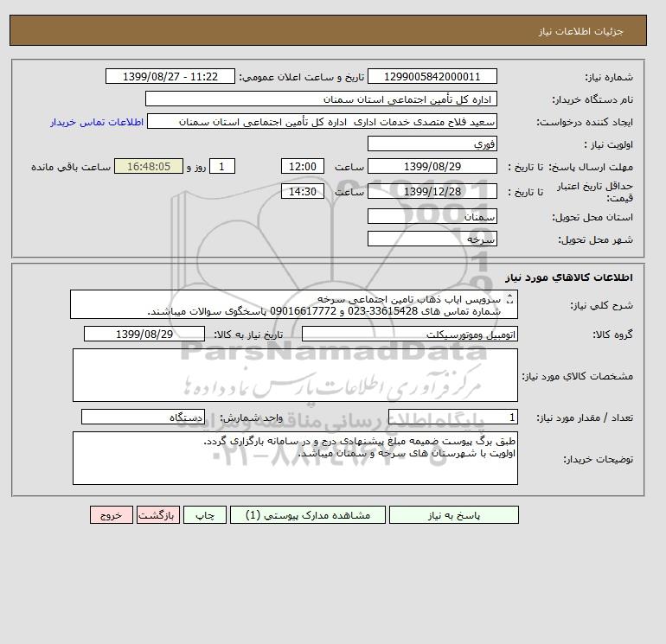Click the شهر محل تحویل field سرخه
Screen dimensions: 666x644
point(432,239)
